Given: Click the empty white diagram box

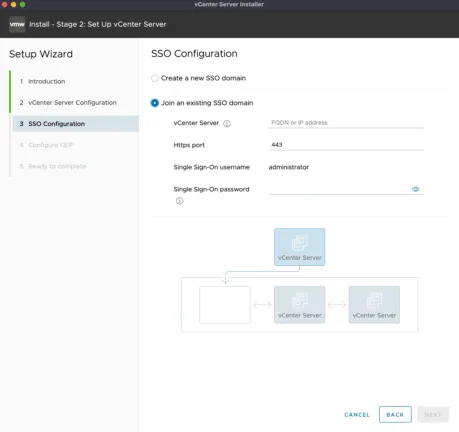Looking at the screenshot, I should pos(225,305).
